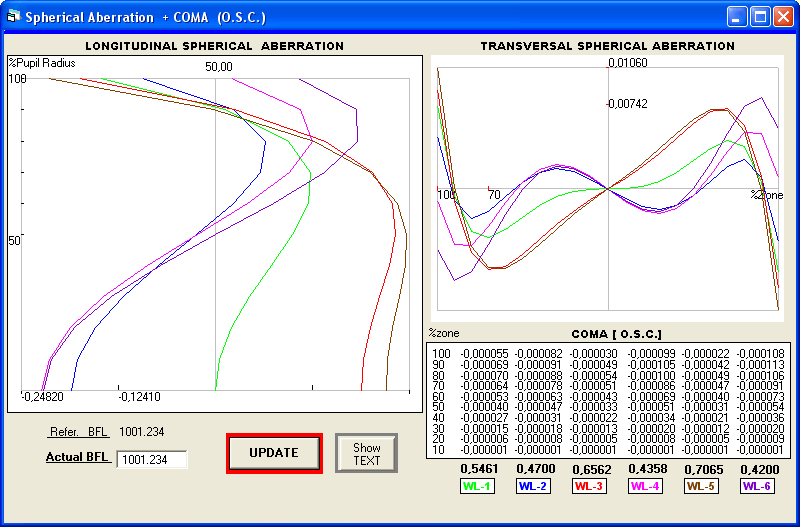
Task: Select the red WL-3 wavelength box
Action: (x=589, y=487)
